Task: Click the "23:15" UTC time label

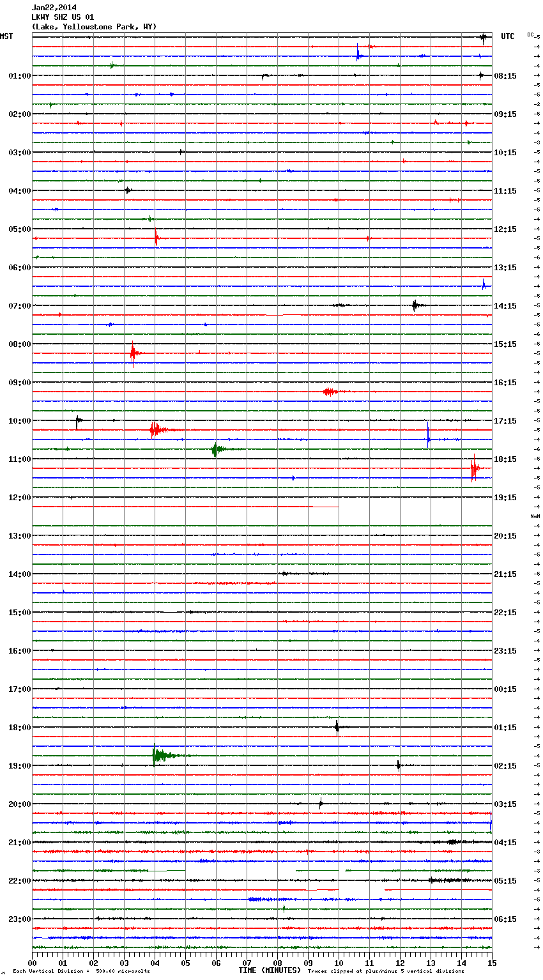Action: tap(505, 651)
